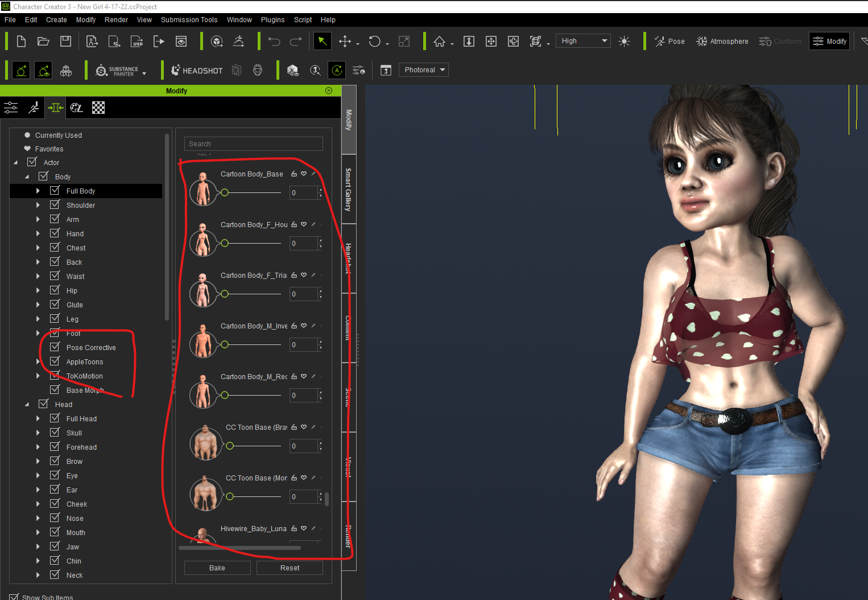Open Headshot plugin

tap(197, 71)
